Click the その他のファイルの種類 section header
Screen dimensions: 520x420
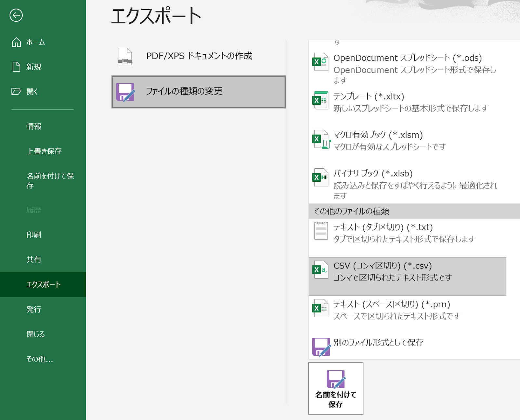414,211
